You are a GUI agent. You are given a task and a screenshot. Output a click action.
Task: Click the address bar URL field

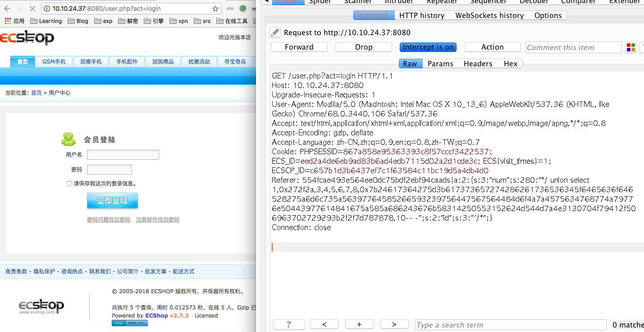(x=131, y=9)
